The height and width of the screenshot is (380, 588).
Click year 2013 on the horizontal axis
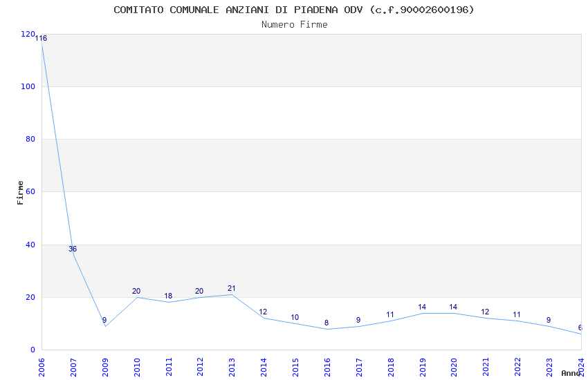click(x=232, y=366)
